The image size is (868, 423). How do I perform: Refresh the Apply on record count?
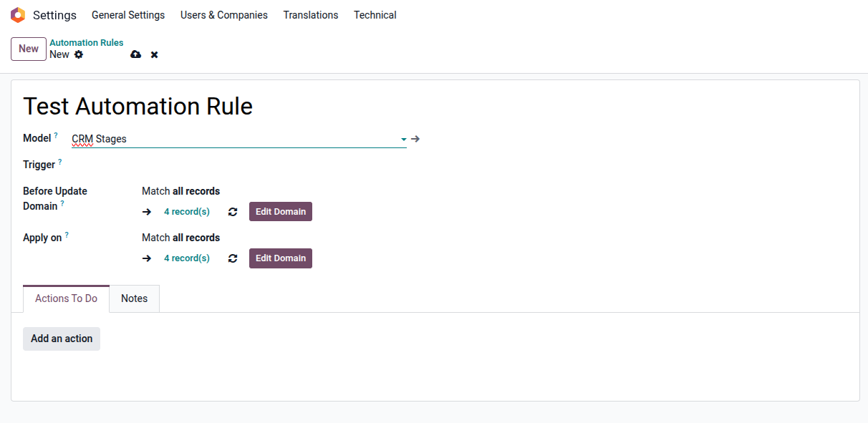(x=233, y=258)
